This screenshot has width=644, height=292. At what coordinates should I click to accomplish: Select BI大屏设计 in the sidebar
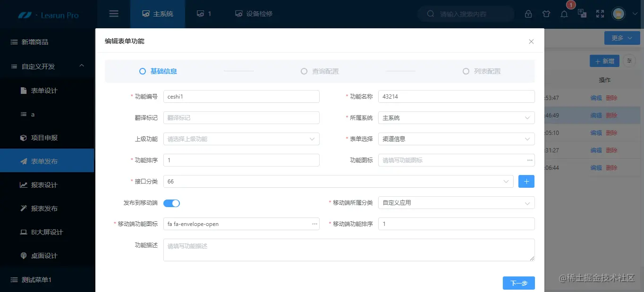(x=47, y=232)
